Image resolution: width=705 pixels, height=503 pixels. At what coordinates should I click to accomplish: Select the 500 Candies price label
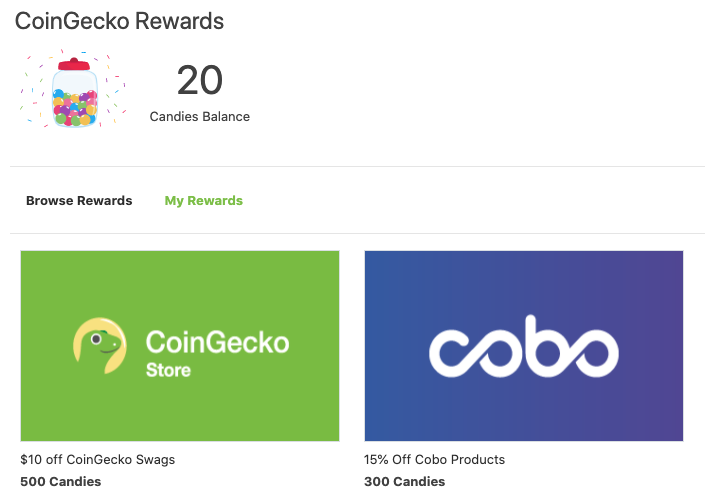click(x=61, y=481)
